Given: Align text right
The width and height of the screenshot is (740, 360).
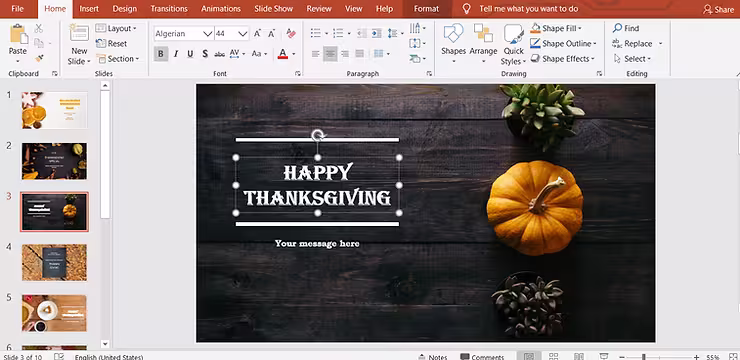Looking at the screenshot, I should pyautogui.click(x=345, y=54).
